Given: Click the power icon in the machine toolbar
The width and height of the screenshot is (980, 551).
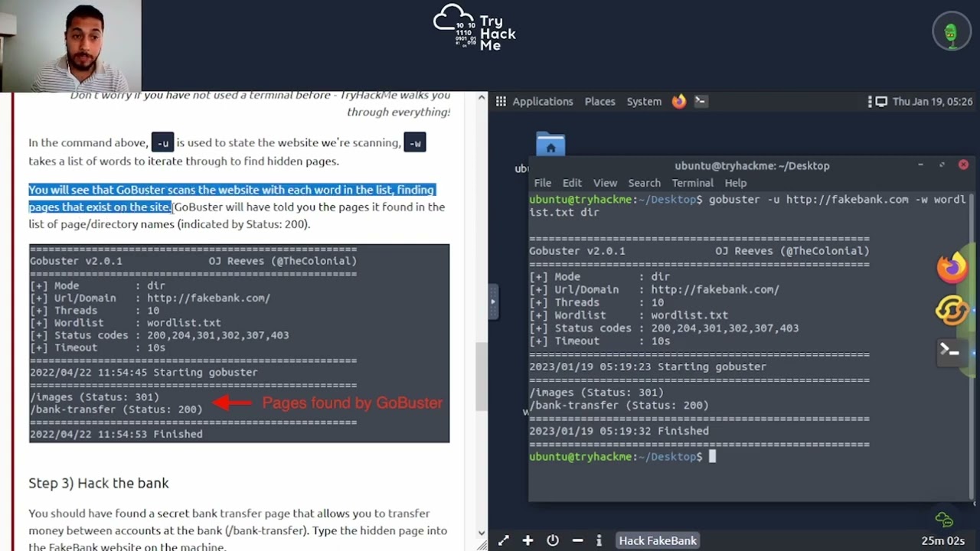Looking at the screenshot, I should pyautogui.click(x=553, y=540).
